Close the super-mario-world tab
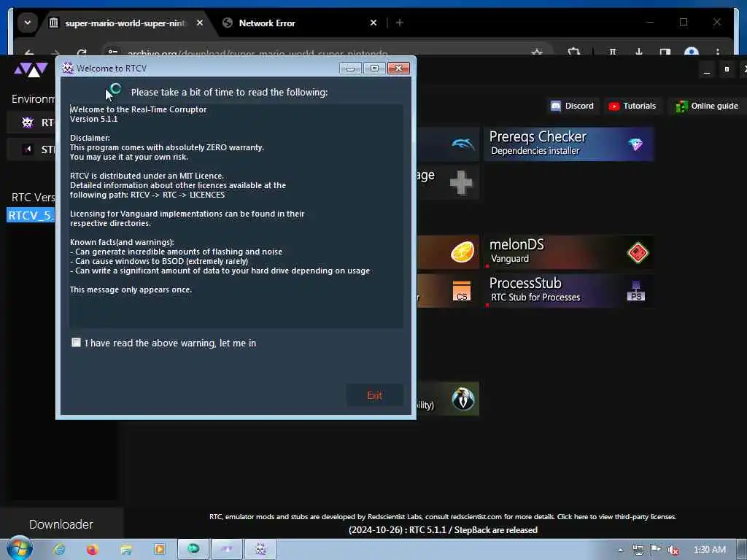The height and width of the screenshot is (560, 747). tap(200, 23)
